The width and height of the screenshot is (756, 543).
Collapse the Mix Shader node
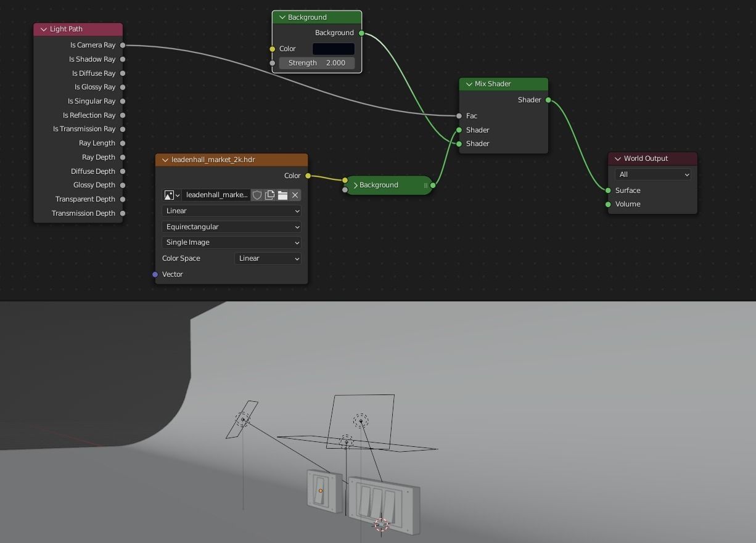click(x=469, y=84)
